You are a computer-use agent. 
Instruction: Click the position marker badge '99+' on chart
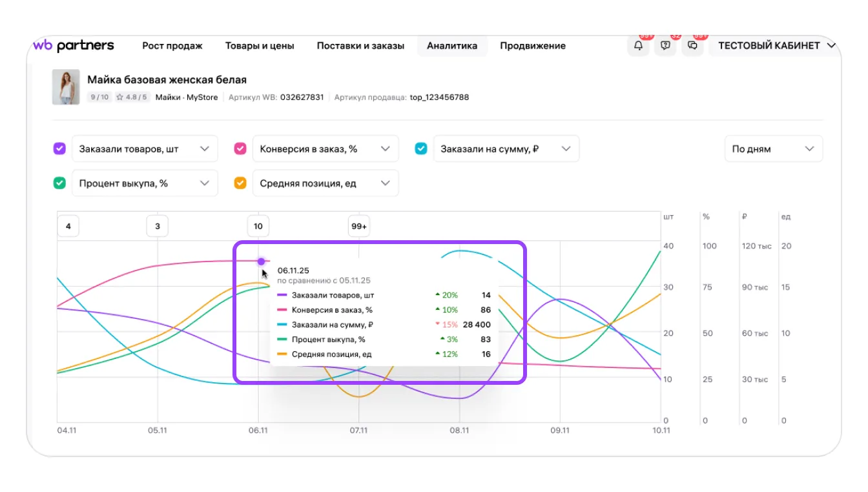point(359,227)
